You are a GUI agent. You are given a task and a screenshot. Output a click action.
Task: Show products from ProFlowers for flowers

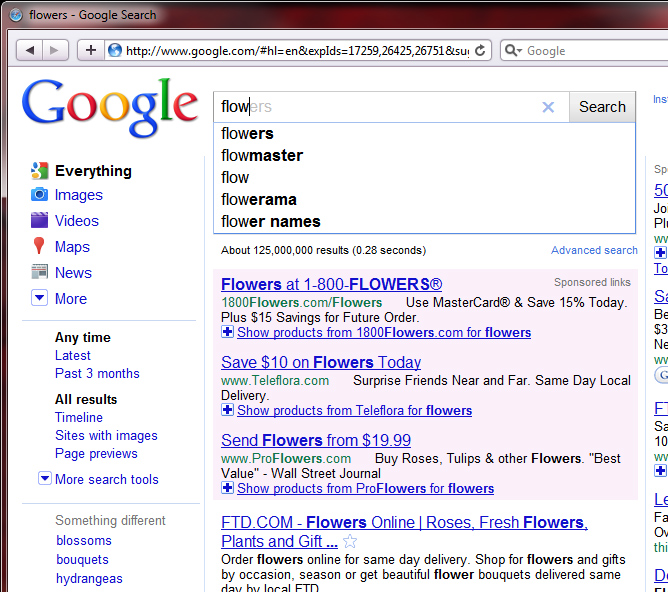point(366,488)
